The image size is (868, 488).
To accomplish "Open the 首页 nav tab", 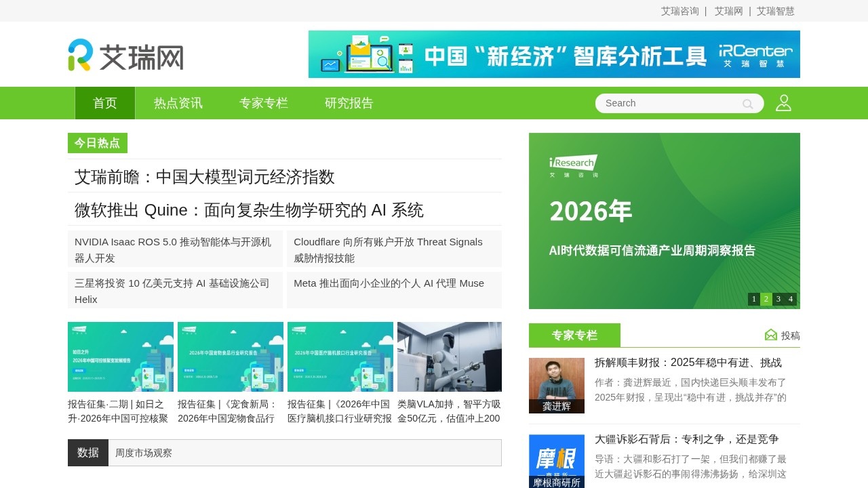I will [105, 103].
